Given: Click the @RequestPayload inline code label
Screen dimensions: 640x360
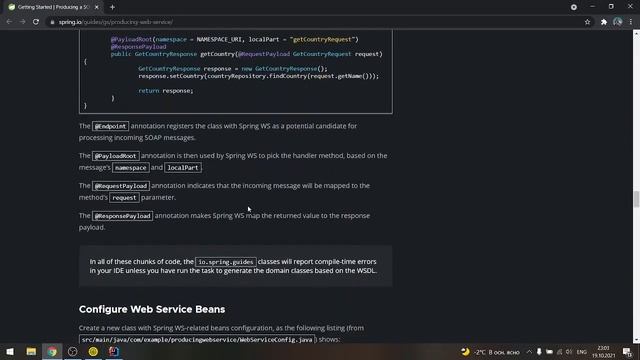Looking at the screenshot, I should pyautogui.click(x=121, y=186).
